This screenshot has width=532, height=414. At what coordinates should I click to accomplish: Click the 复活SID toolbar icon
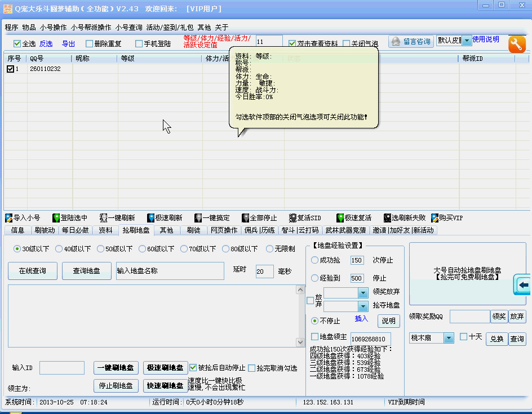(293, 217)
